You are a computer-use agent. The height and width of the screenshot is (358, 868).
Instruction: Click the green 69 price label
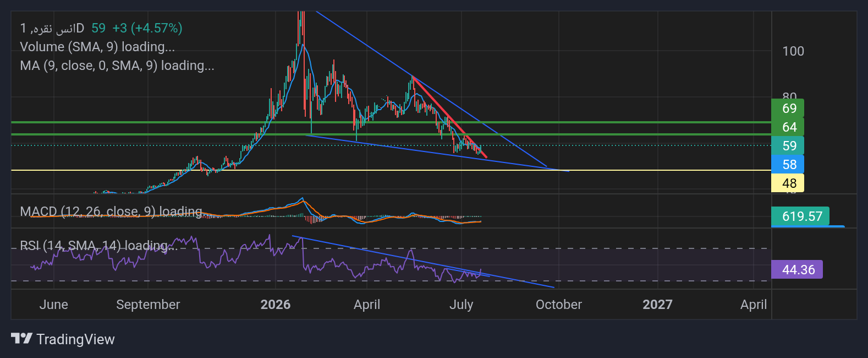pyautogui.click(x=788, y=109)
